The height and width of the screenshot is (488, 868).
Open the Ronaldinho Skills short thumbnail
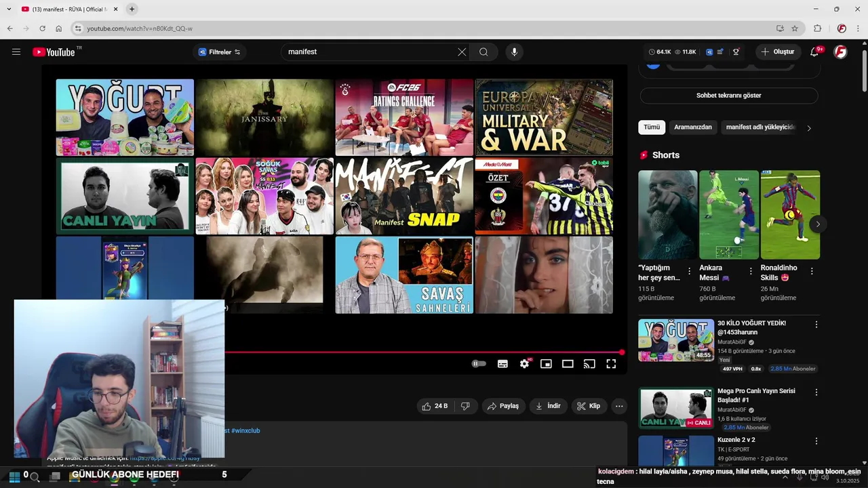(790, 215)
